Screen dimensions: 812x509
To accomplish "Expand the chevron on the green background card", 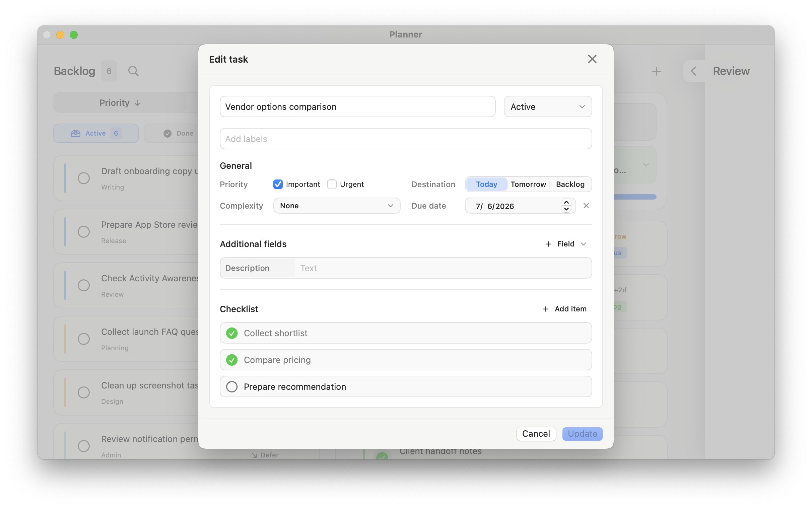I will [646, 165].
